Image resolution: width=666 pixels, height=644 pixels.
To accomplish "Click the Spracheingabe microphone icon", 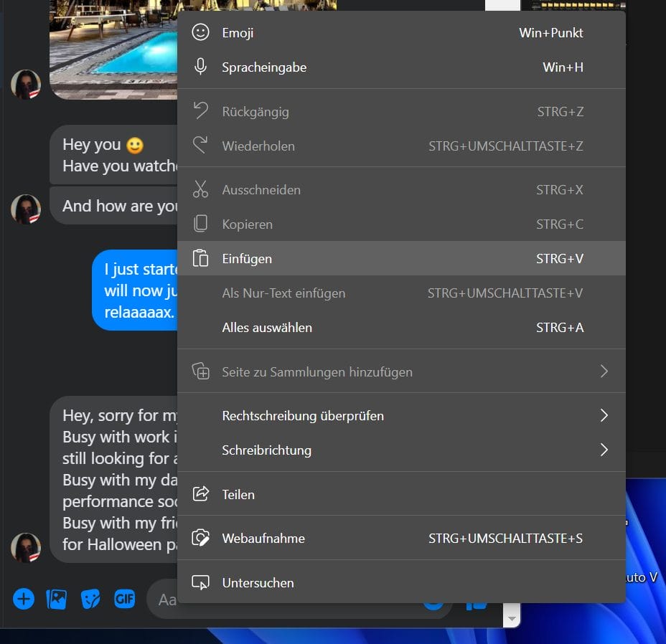I will tap(201, 67).
